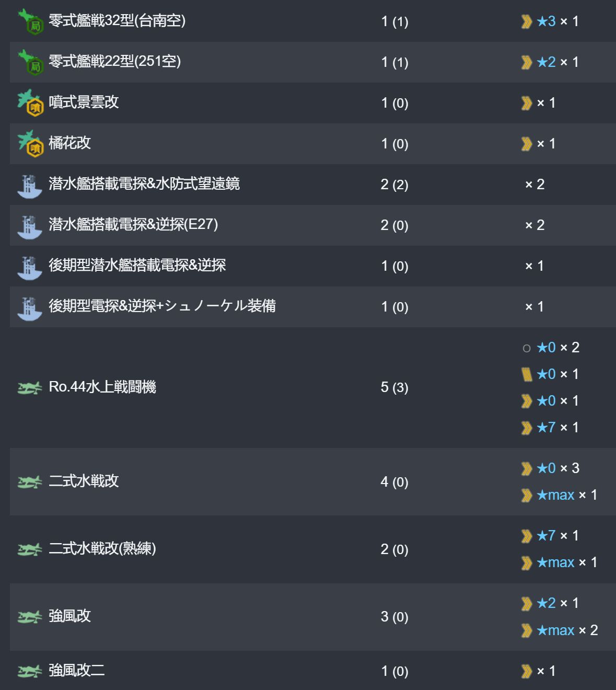Open the 二式水戦改(熟練) entry name
Viewport: 616px width, 690px height.
tap(102, 549)
